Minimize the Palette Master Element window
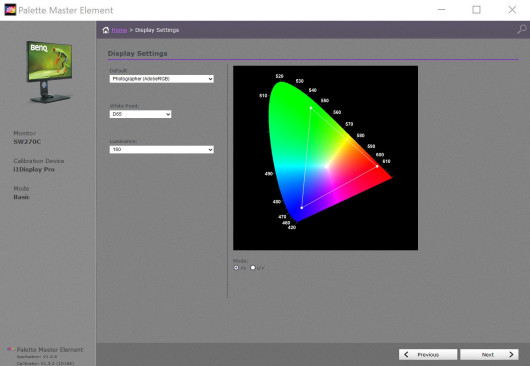530x366 pixels. 441,10
